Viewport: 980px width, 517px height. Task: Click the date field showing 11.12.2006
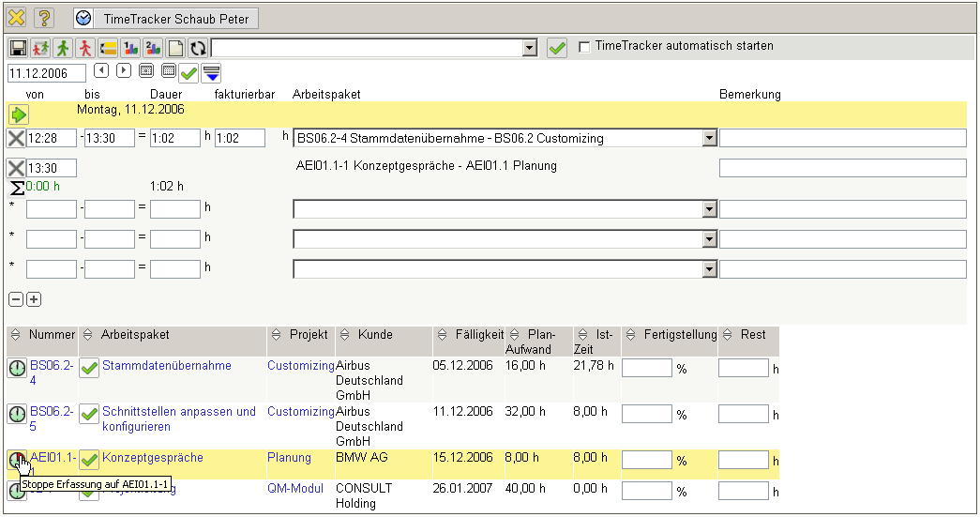(x=46, y=72)
